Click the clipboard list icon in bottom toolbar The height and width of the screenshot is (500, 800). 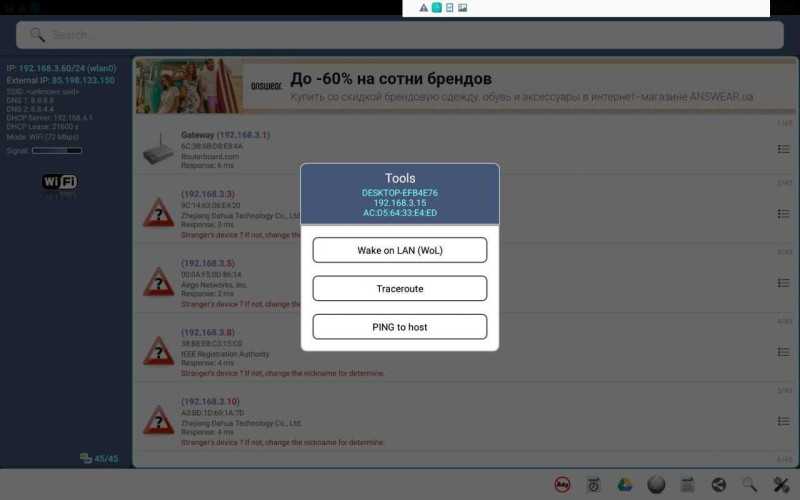[687, 484]
